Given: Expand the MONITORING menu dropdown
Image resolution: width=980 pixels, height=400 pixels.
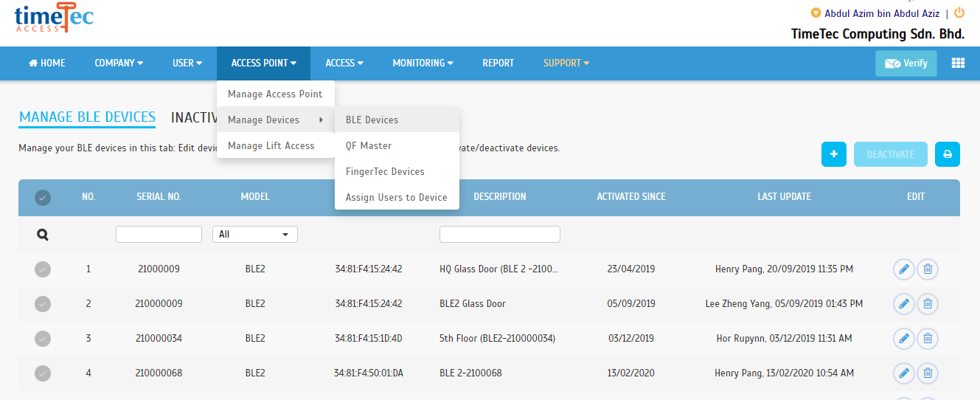Looking at the screenshot, I should 423,63.
